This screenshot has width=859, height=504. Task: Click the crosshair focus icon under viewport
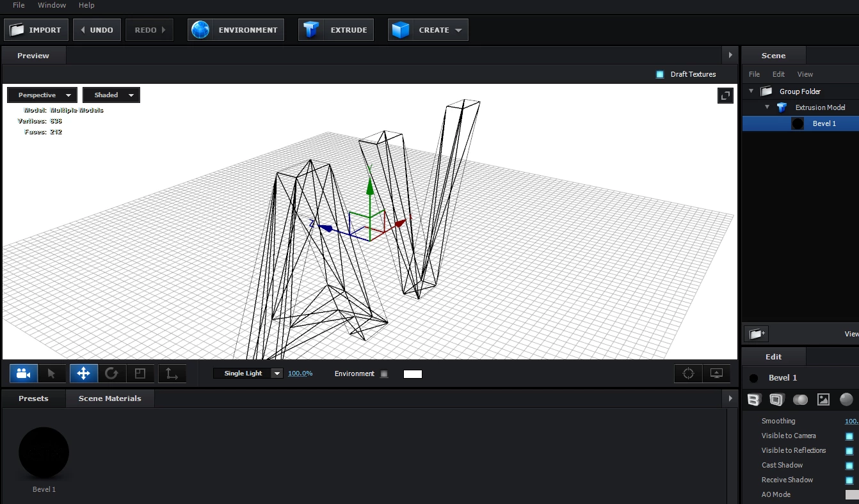689,374
